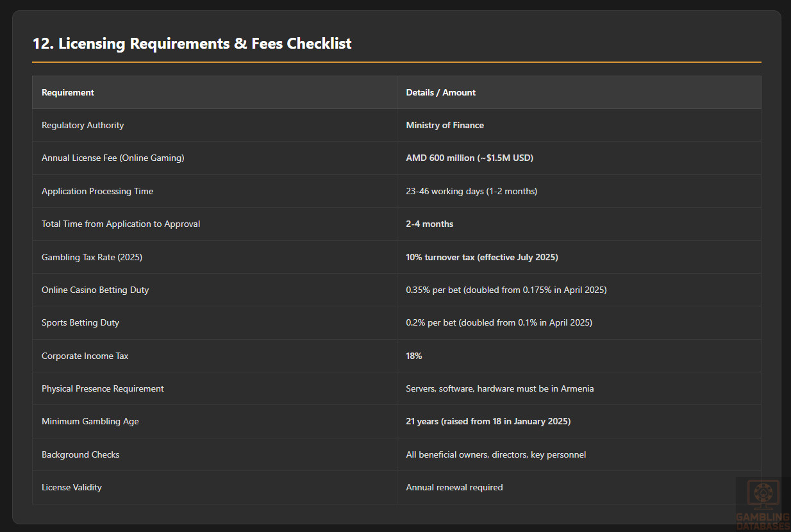The height and width of the screenshot is (532, 791).
Task: Click the Requirement column header
Action: 68,92
